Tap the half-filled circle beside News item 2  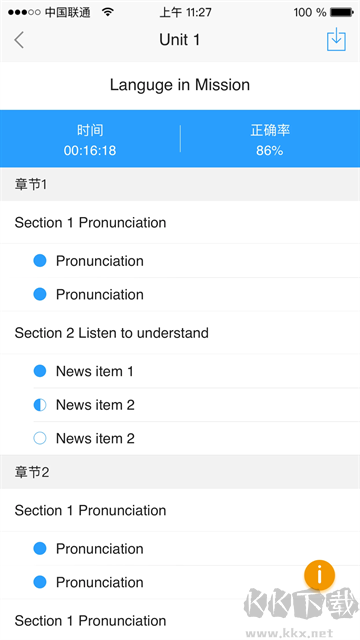pyautogui.click(x=40, y=405)
